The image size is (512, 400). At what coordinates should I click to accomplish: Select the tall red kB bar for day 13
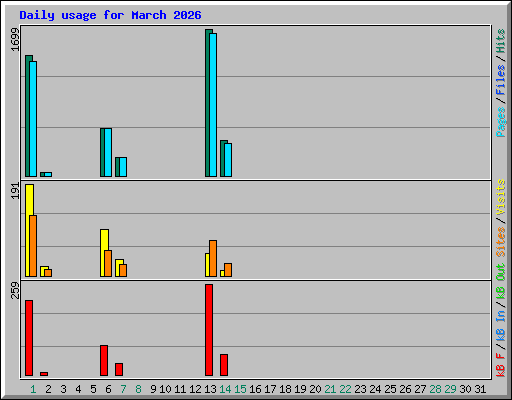point(209,330)
